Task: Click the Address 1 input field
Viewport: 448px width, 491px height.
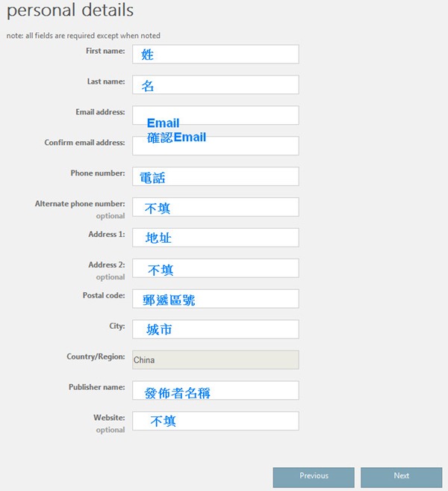Action: 215,238
